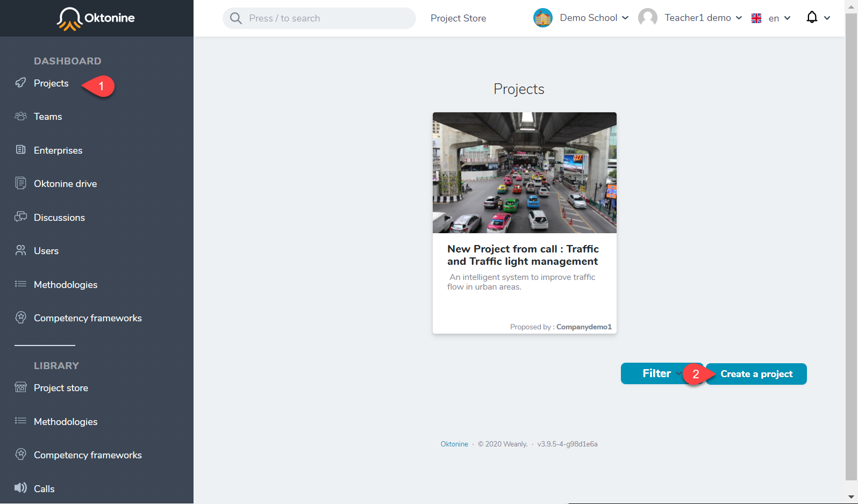This screenshot has width=858, height=504.
Task: Click the Dashboard Methodologies list icon
Action: (20, 284)
